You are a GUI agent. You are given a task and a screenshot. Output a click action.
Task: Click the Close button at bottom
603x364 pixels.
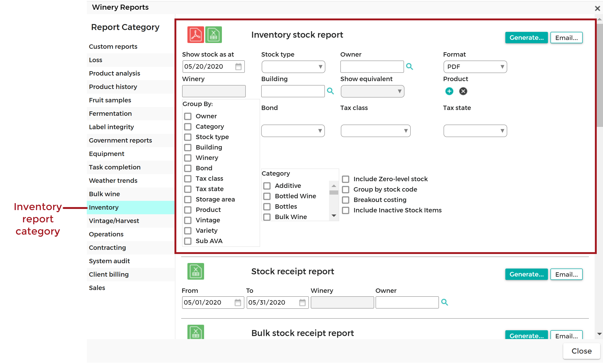point(581,351)
